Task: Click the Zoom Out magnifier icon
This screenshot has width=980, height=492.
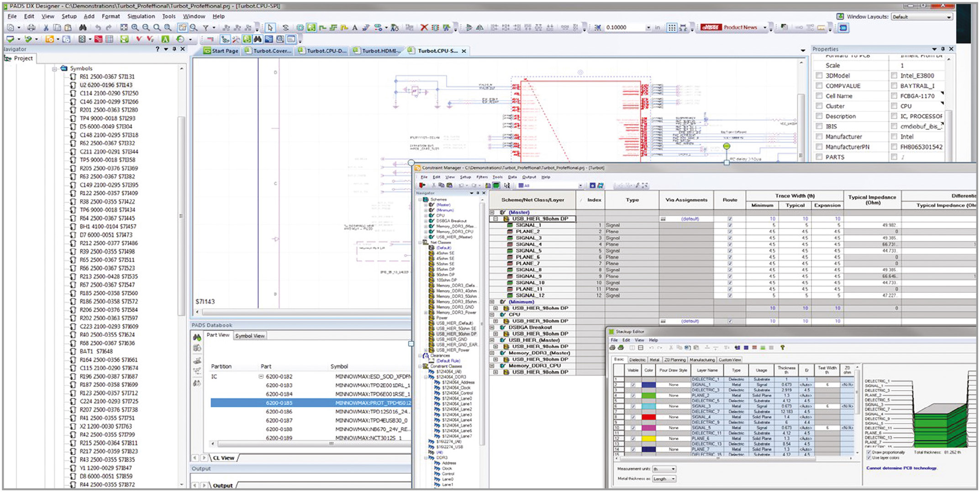Action: [146, 28]
